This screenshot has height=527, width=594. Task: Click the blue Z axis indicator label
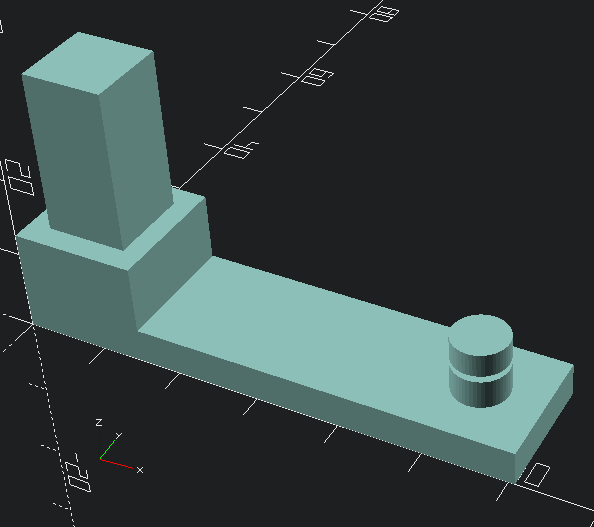tap(99, 422)
